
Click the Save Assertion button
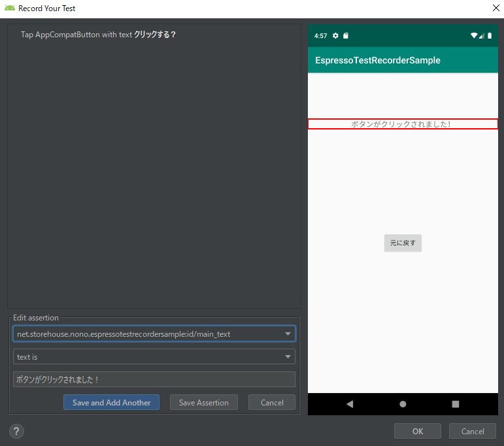point(204,403)
